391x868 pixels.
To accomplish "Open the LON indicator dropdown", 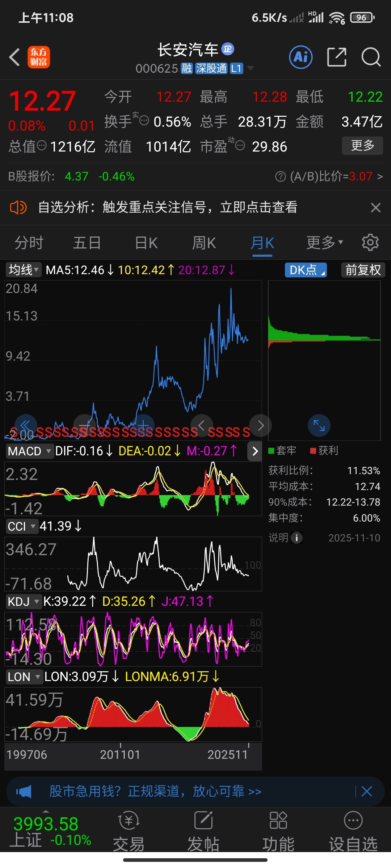I will pyautogui.click(x=24, y=677).
